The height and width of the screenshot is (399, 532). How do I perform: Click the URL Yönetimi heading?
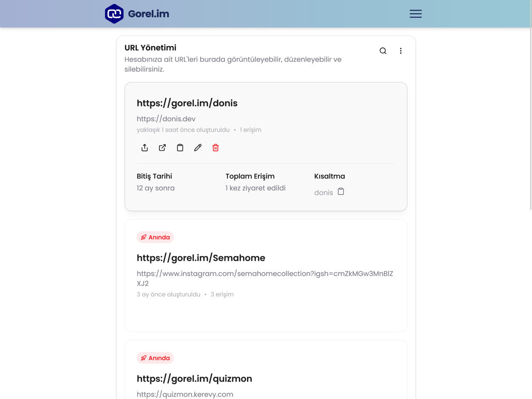pos(150,47)
